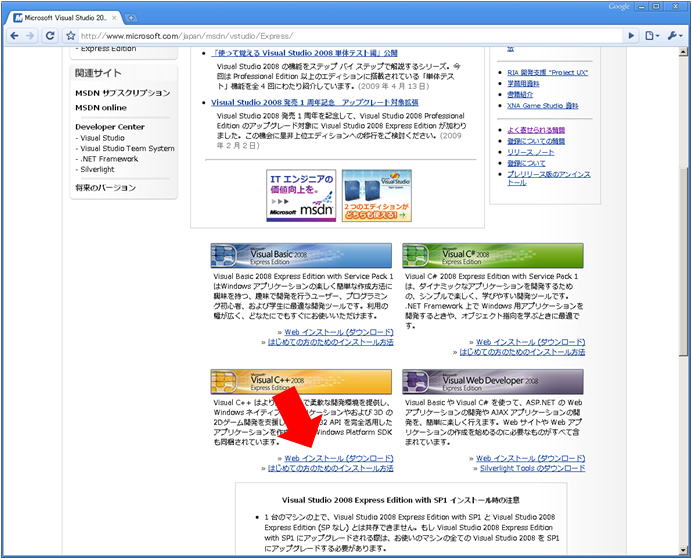
Task: Click the browser Back arrow button
Action: coord(14,36)
